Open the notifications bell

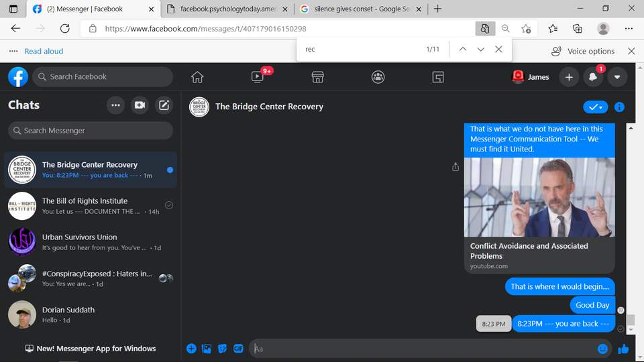(x=592, y=76)
